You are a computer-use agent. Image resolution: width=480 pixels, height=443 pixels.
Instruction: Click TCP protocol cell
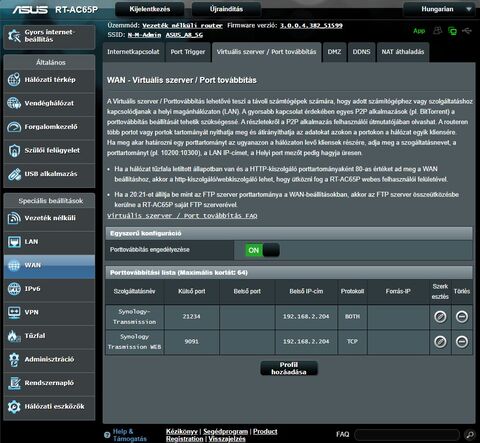352,342
